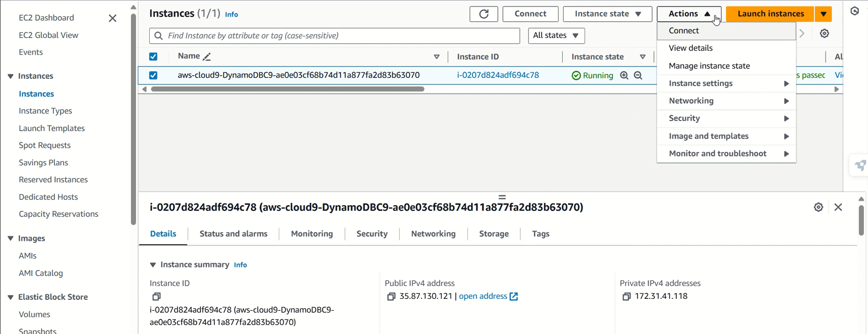Choose Manage instance state from Actions menu

tap(709, 66)
